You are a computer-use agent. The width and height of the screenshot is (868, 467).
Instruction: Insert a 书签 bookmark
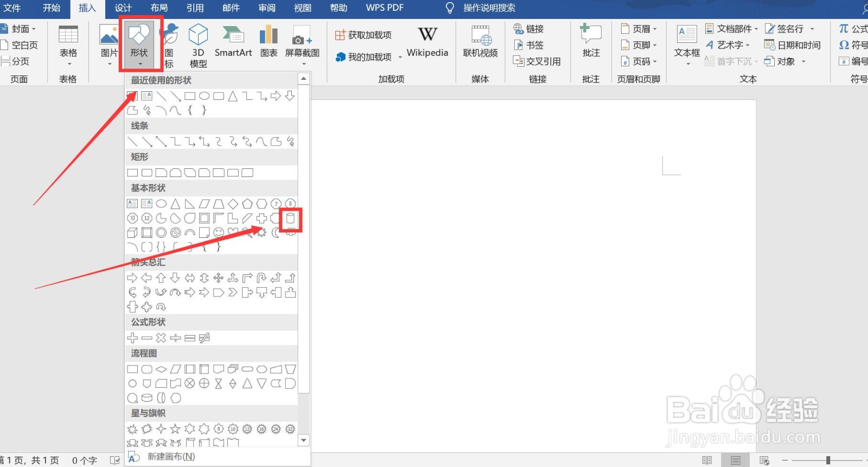(528, 45)
